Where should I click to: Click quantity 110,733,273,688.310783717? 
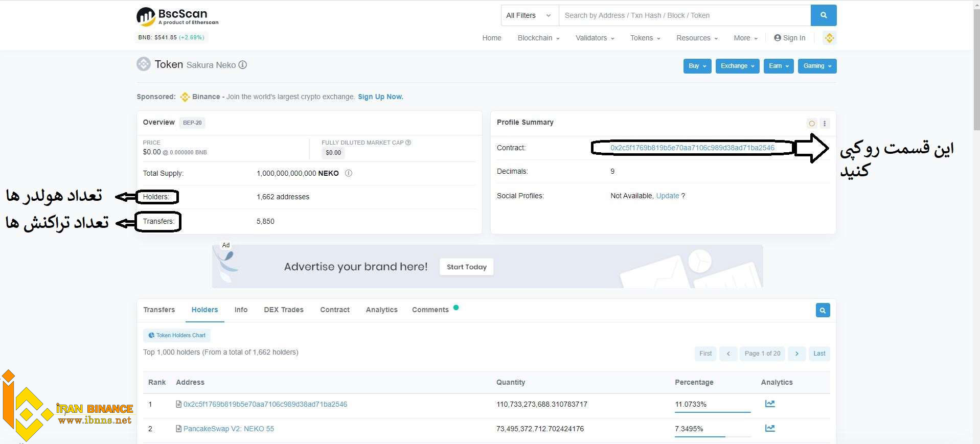click(542, 404)
